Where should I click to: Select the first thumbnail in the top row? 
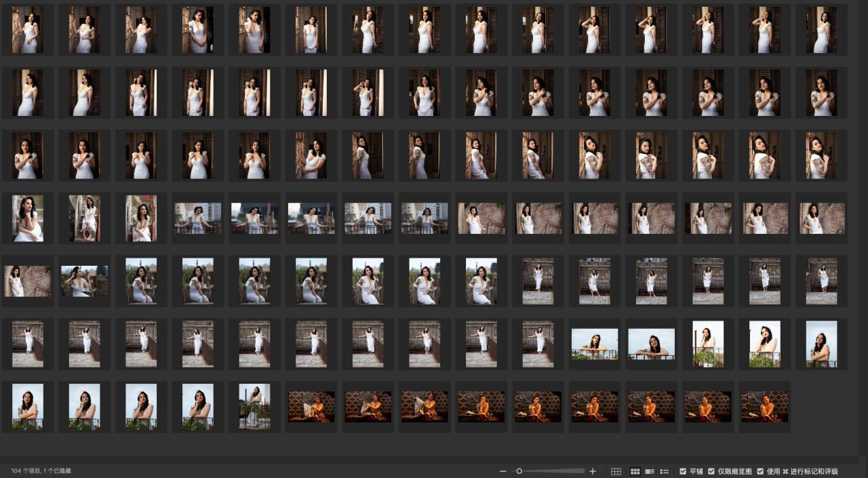tap(28, 30)
